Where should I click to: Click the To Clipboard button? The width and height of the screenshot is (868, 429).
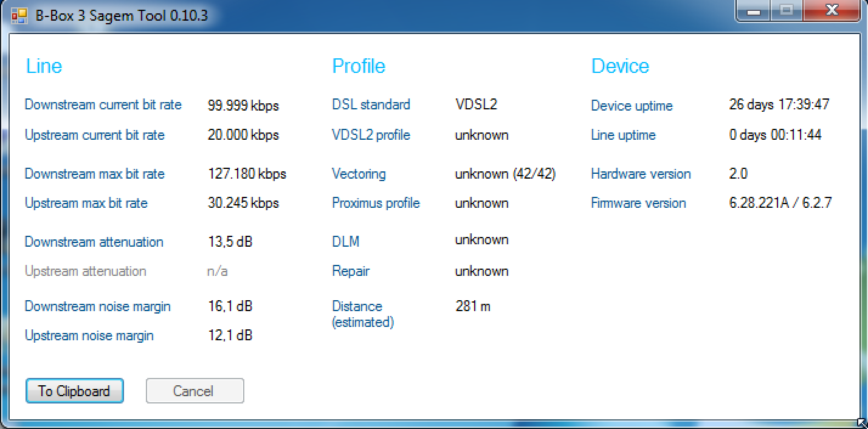click(74, 391)
